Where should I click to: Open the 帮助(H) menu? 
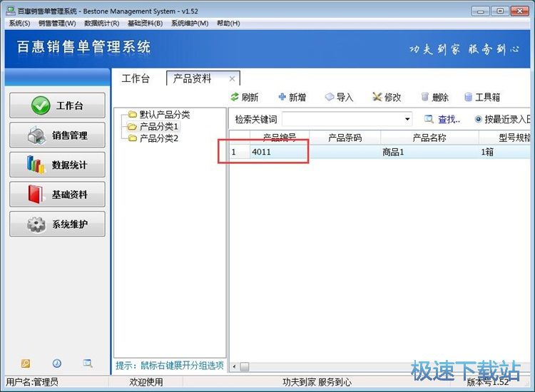pyautogui.click(x=228, y=24)
